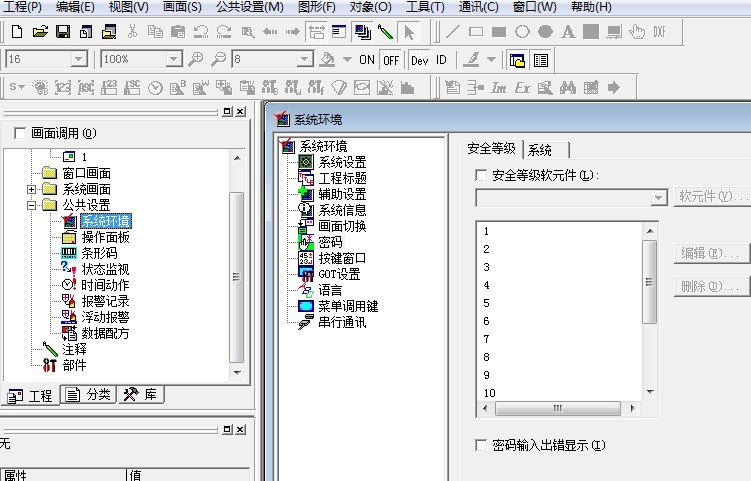Open 串行通讯 in the system environment tree
The width and height of the screenshot is (751, 481).
pos(342,322)
